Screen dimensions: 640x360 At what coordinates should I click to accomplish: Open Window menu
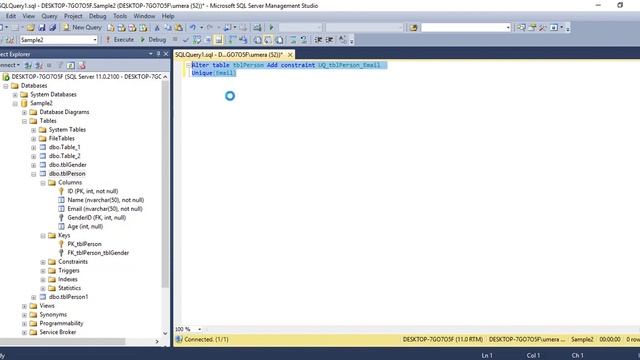pyautogui.click(x=144, y=16)
